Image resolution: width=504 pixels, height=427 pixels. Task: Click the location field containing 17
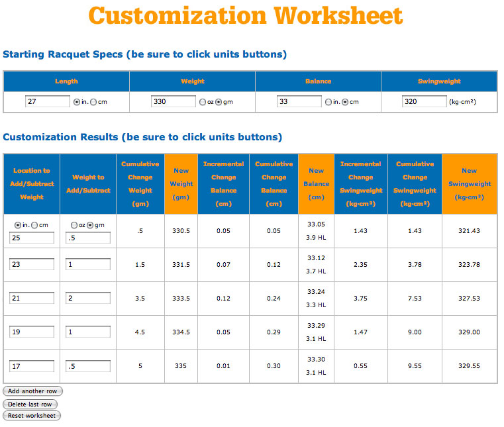tap(32, 366)
